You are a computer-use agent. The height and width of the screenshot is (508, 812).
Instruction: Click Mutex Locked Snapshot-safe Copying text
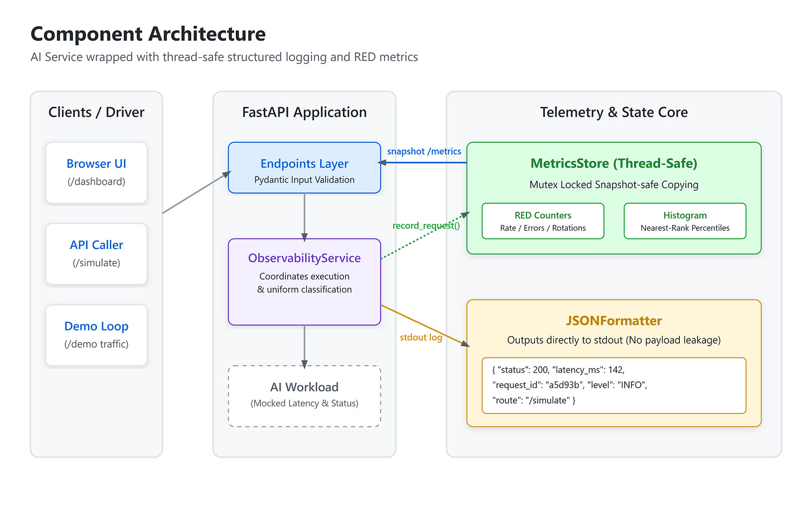pos(614,185)
